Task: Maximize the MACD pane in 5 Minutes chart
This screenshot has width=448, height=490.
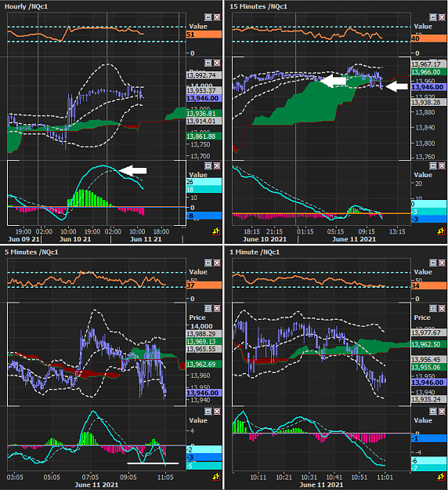Action: (x=208, y=412)
